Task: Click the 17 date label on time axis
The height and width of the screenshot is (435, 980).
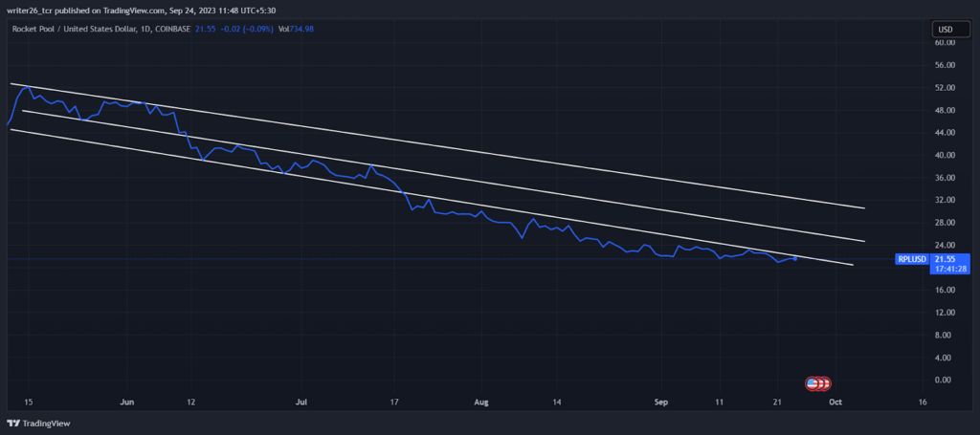Action: tap(393, 402)
